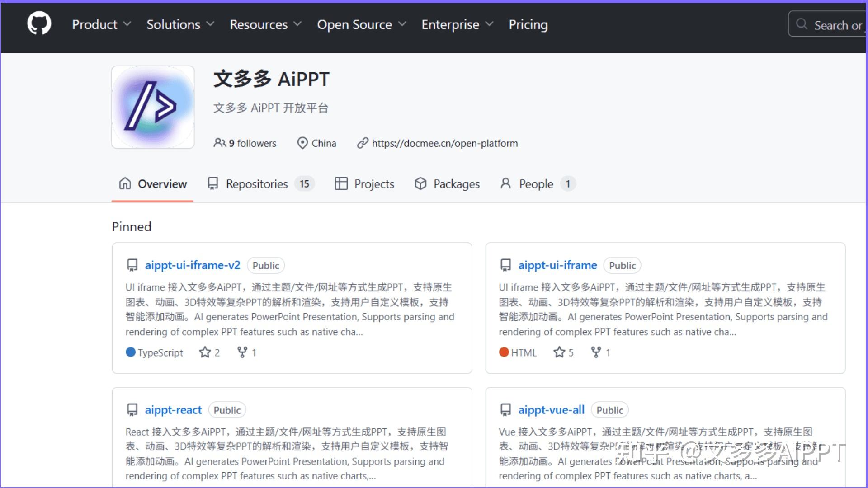
Task: Switch to the Repositories tab
Action: coord(256,184)
